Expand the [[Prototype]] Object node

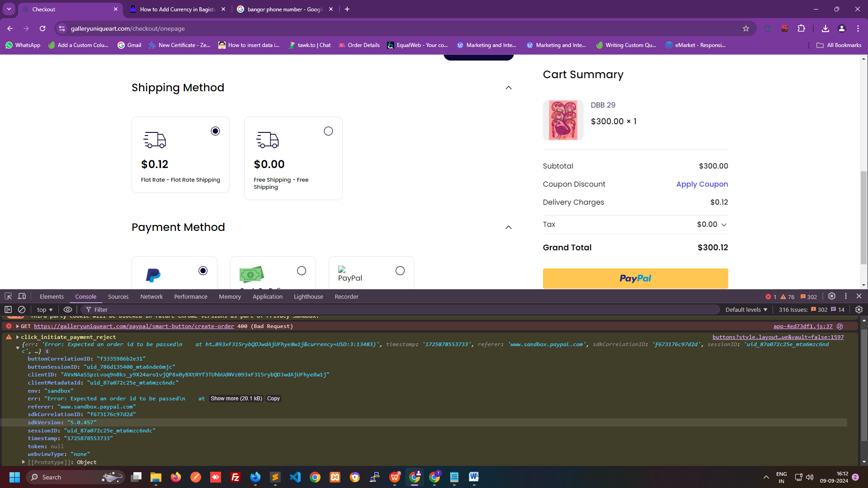(24, 462)
